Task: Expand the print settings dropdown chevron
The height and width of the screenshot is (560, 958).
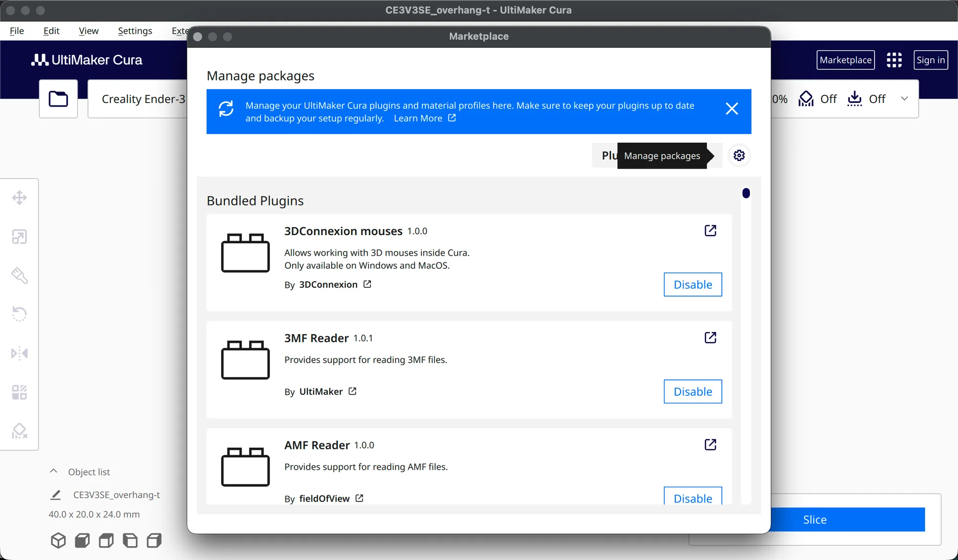Action: [904, 99]
